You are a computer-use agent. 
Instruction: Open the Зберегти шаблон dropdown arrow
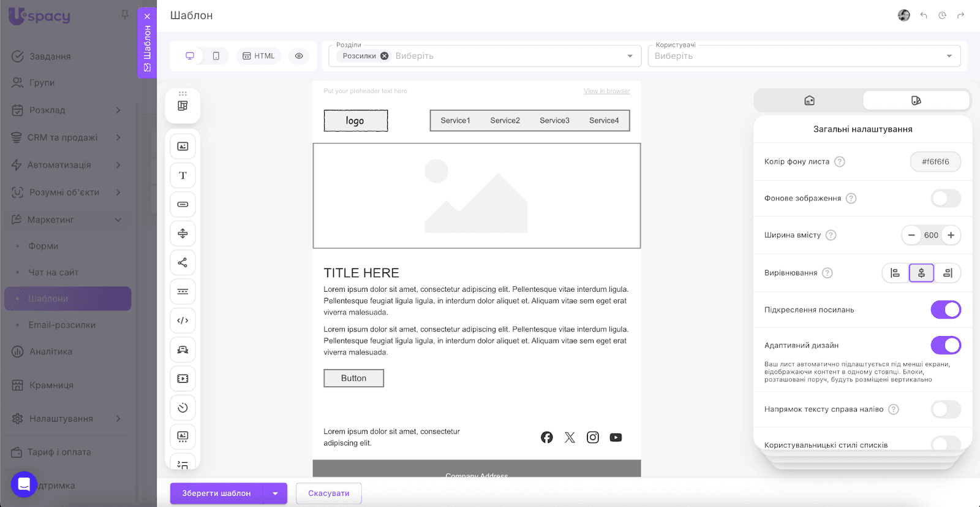point(275,494)
